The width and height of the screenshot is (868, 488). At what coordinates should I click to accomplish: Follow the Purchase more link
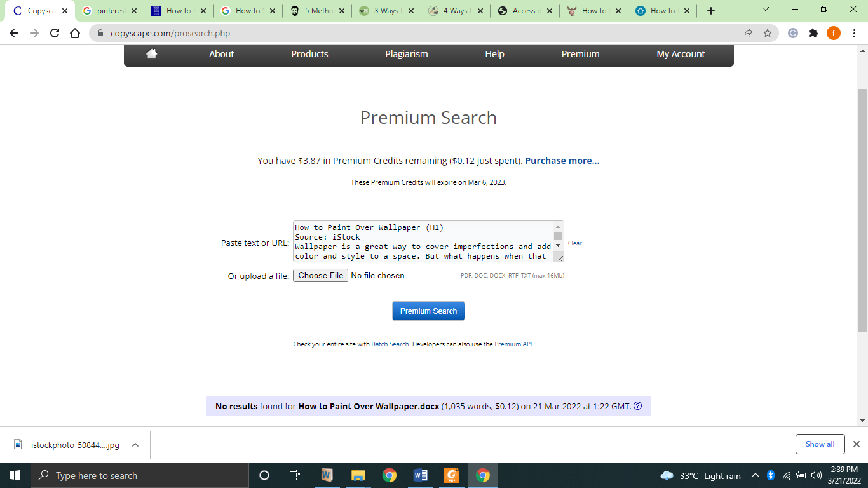coord(562,161)
